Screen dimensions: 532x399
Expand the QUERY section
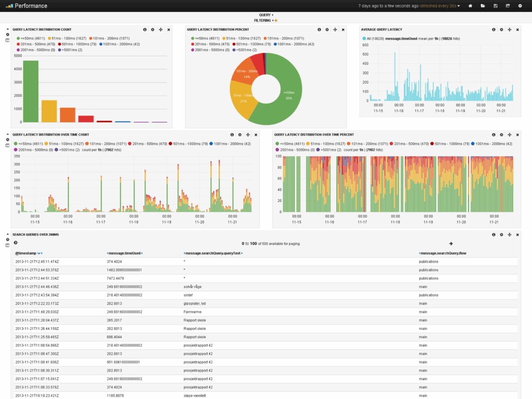(x=266, y=15)
